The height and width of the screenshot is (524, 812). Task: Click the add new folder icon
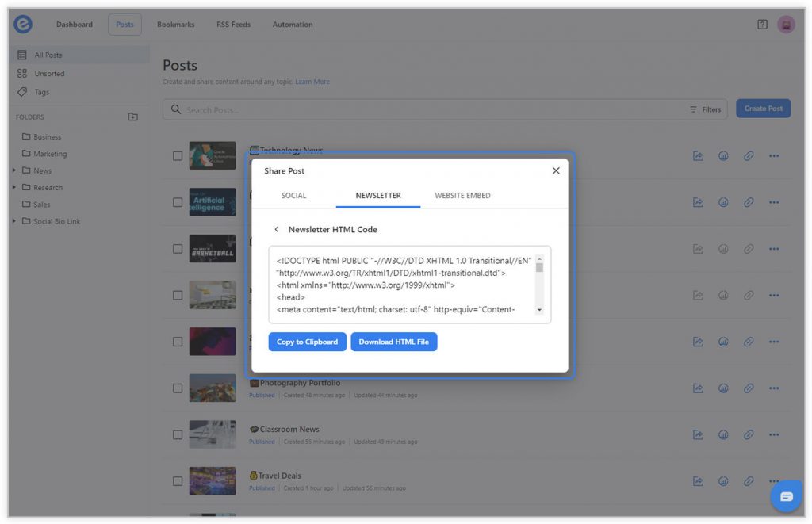coord(133,117)
